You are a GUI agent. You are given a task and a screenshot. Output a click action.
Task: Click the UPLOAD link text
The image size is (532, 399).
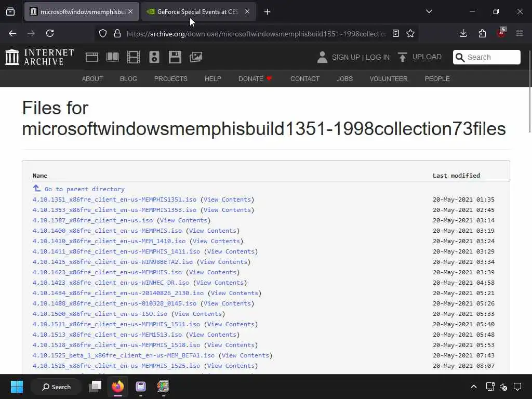coord(427,57)
